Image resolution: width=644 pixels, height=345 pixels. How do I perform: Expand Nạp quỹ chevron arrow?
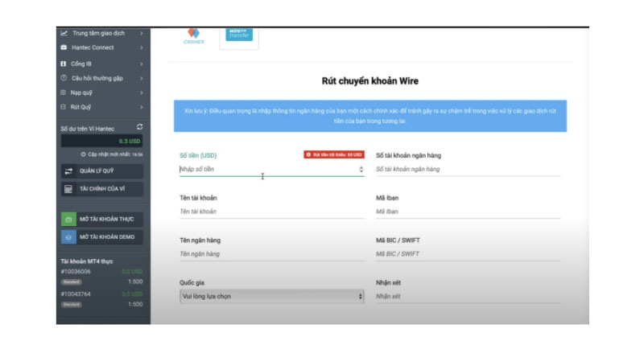pyautogui.click(x=142, y=93)
